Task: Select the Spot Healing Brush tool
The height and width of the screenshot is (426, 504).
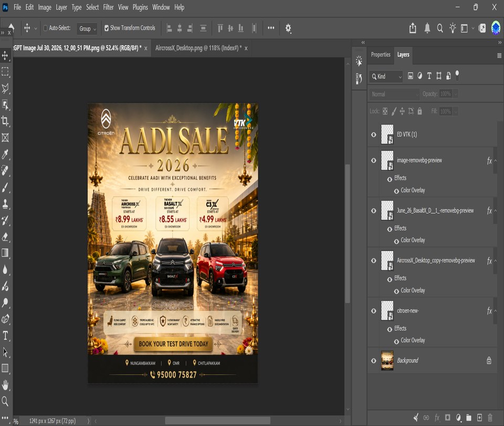Action: pyautogui.click(x=5, y=170)
